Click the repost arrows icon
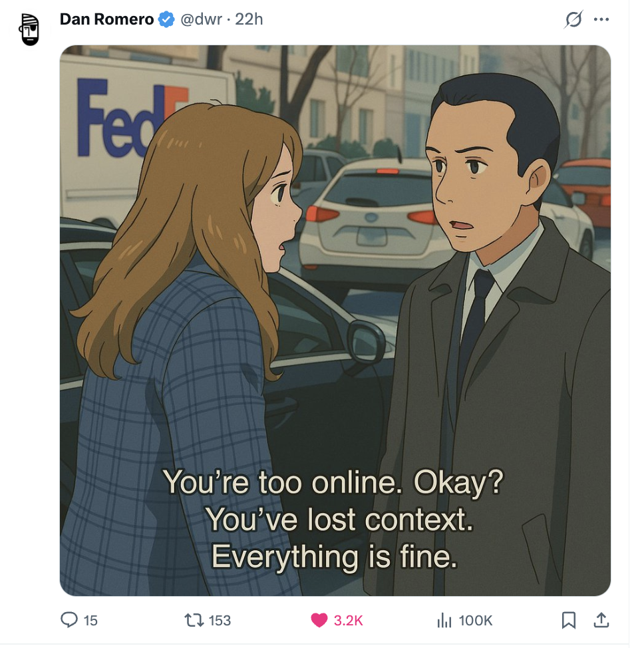This screenshot has width=644, height=648. tap(194, 620)
